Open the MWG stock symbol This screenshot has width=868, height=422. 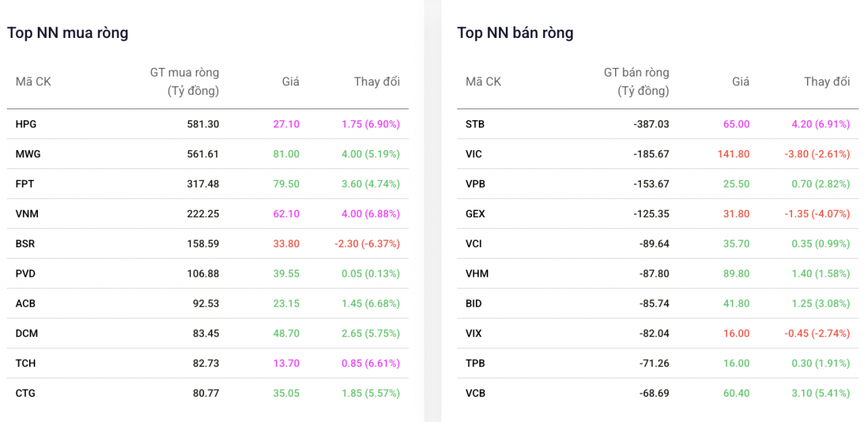tap(28, 154)
